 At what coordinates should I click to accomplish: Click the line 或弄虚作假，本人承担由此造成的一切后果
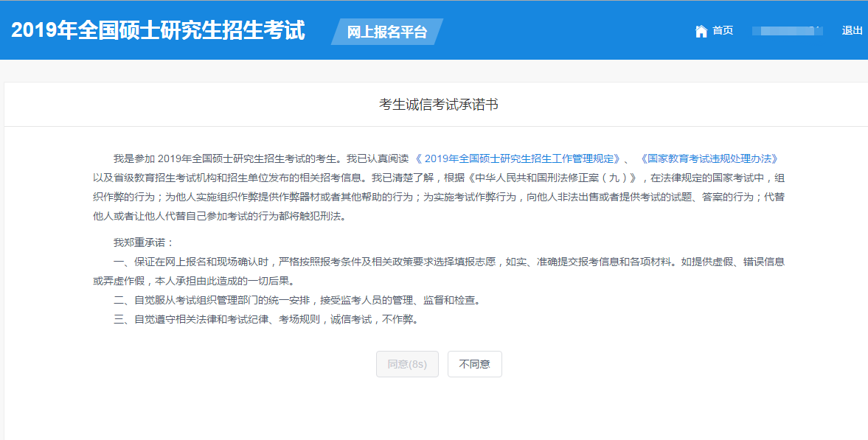pos(192,281)
